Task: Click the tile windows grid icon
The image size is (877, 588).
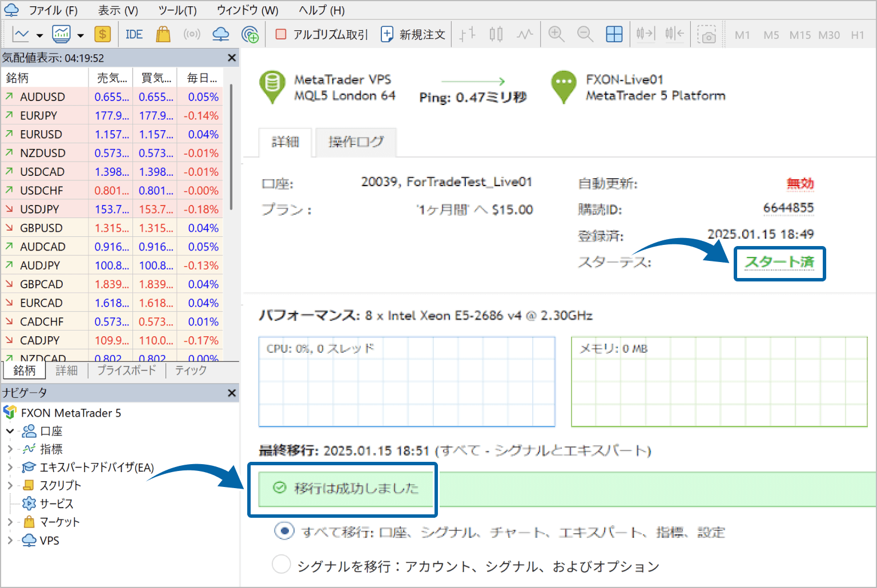Action: [614, 35]
